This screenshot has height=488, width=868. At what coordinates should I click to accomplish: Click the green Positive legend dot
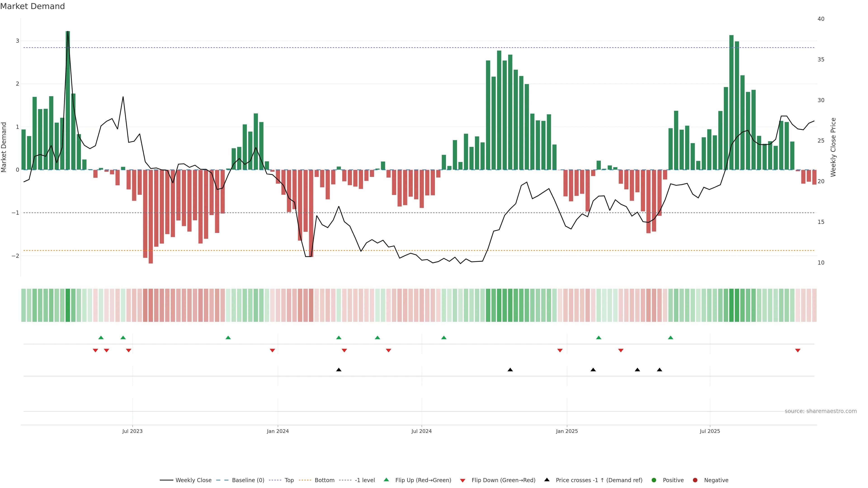[x=654, y=480]
